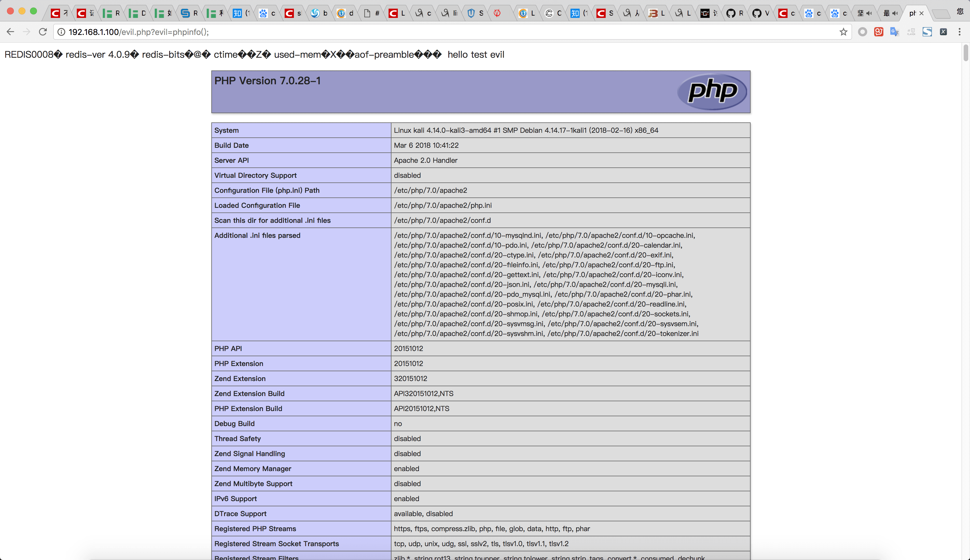
Task: Click the Registered Stream Socket Transports values
Action: (481, 544)
